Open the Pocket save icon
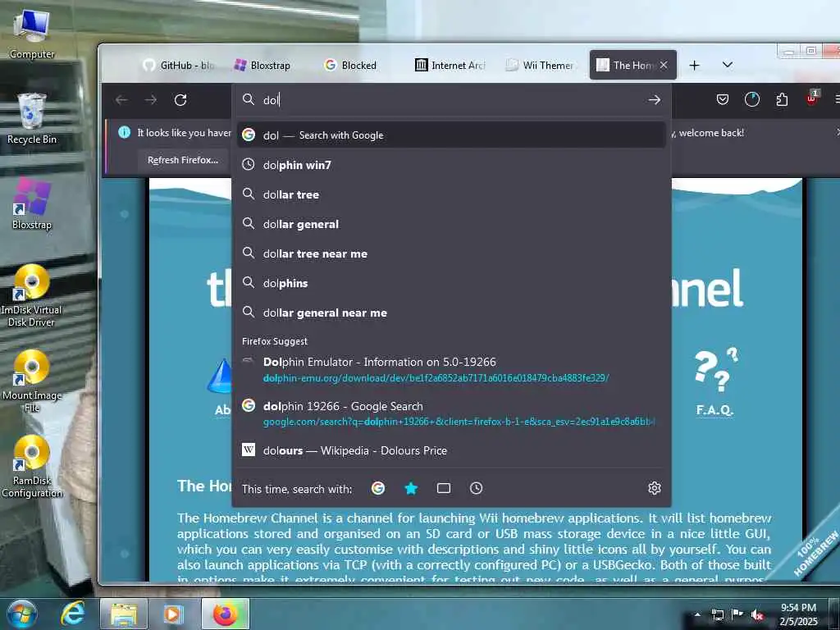Image resolution: width=840 pixels, height=630 pixels. (722, 99)
